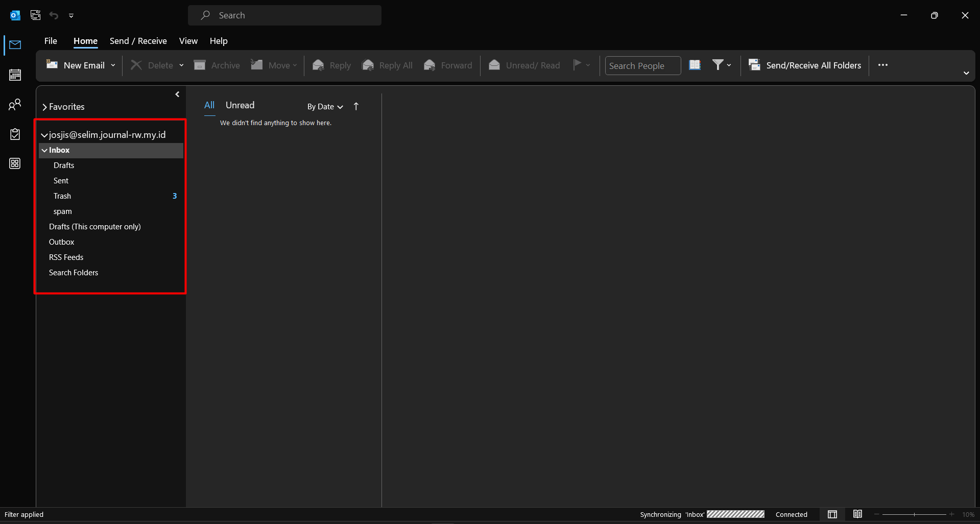Open the New Email dropdown arrow

[x=113, y=65]
